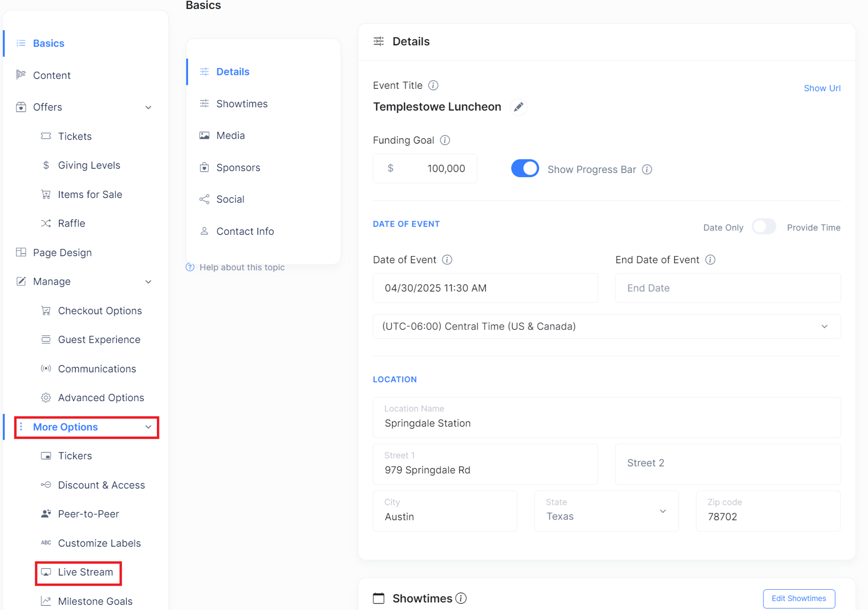The image size is (868, 610).
Task: Collapse the Offers section chevron
Action: click(149, 108)
